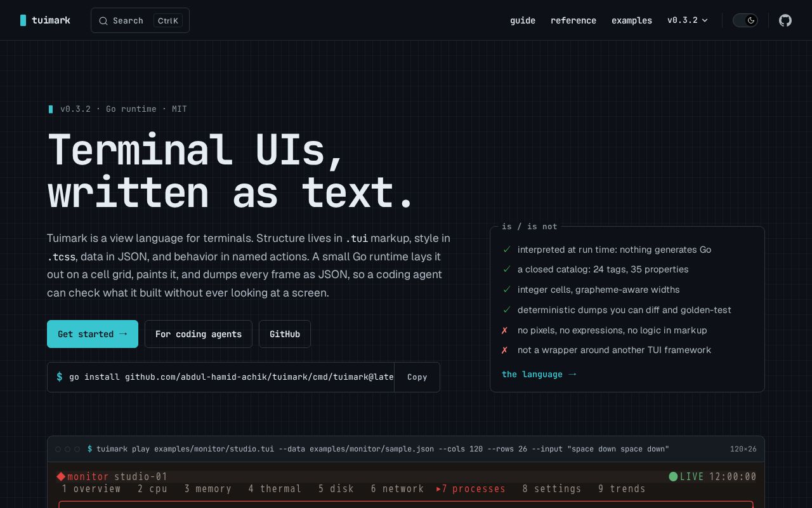The height and width of the screenshot is (508, 812).
Task: Open the guide nav item
Action: click(523, 20)
